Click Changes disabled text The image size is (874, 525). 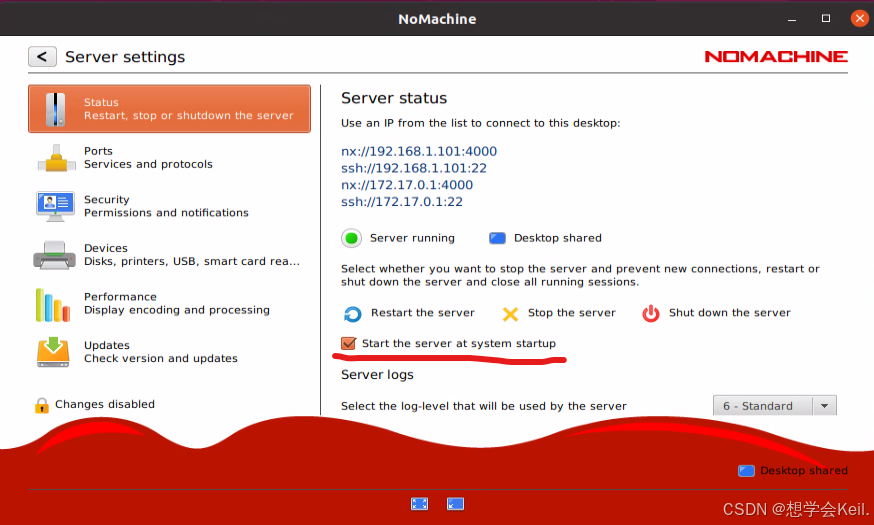pyautogui.click(x=105, y=404)
